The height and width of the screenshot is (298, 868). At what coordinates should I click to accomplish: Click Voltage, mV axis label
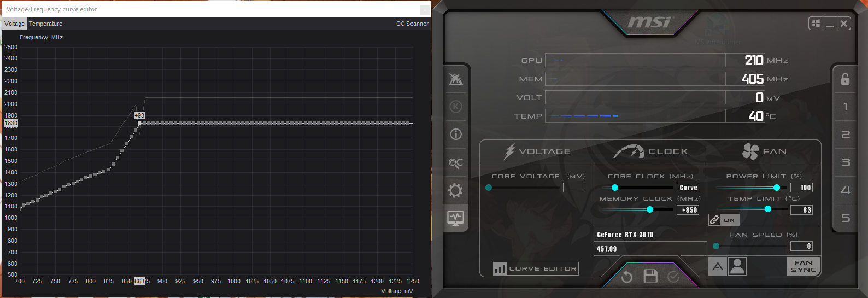pyautogui.click(x=397, y=291)
